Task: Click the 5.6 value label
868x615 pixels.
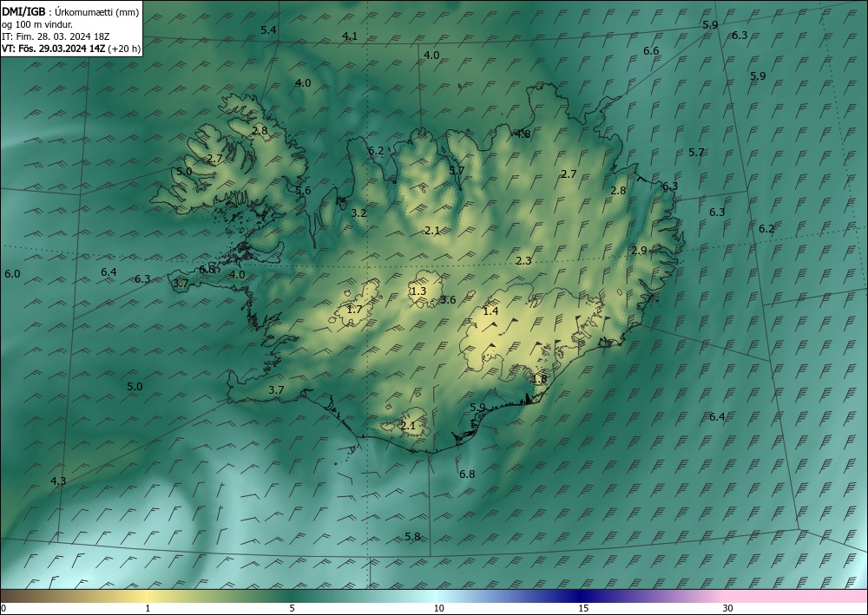Action: 303,191
